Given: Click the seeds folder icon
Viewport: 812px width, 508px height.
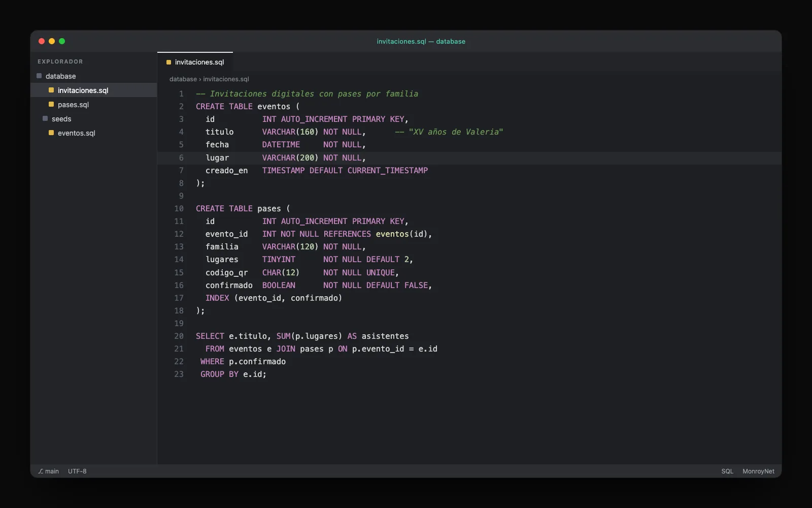Looking at the screenshot, I should [x=45, y=118].
